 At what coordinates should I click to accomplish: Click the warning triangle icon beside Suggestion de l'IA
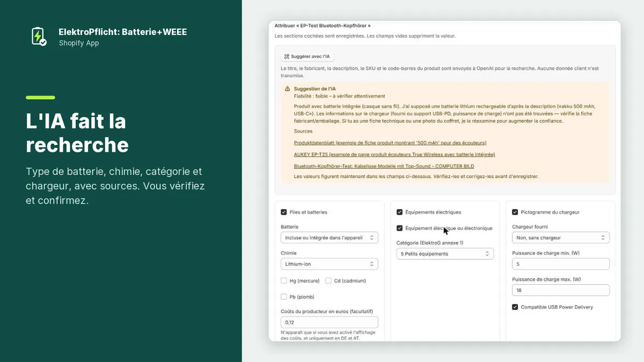click(288, 88)
